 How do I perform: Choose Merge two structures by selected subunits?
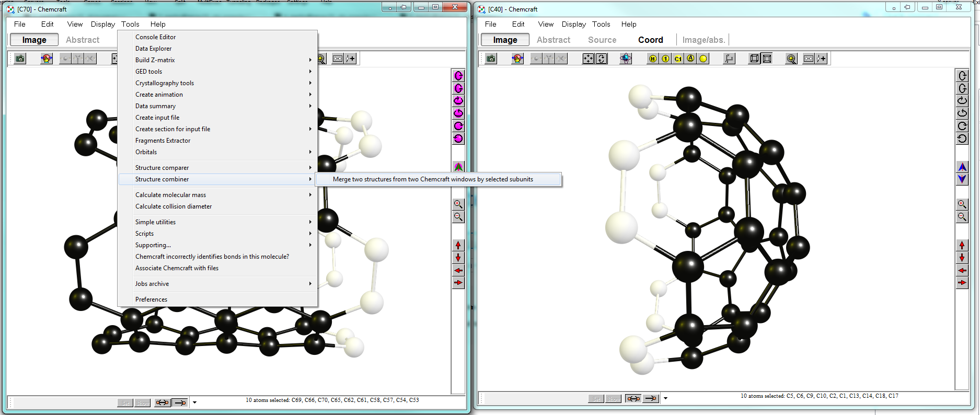click(x=439, y=179)
